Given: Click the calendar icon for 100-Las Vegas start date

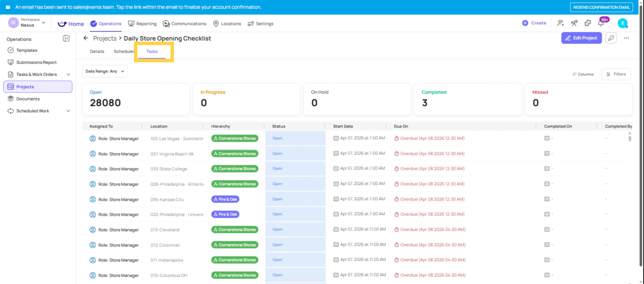Looking at the screenshot, I should [x=336, y=138].
